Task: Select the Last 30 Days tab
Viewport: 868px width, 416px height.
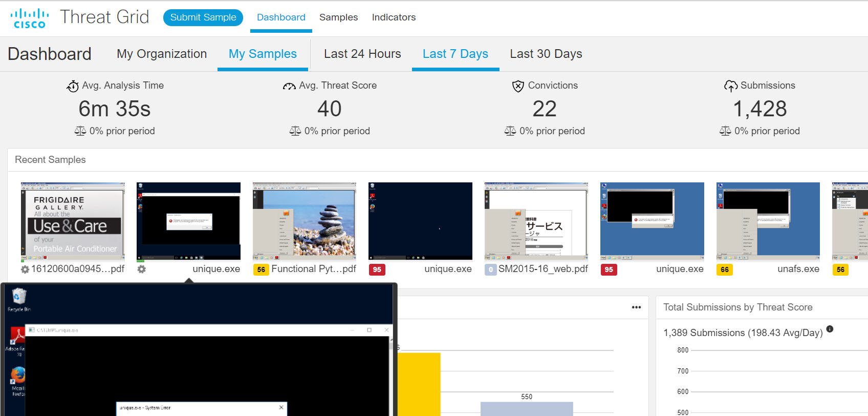Action: [546, 54]
